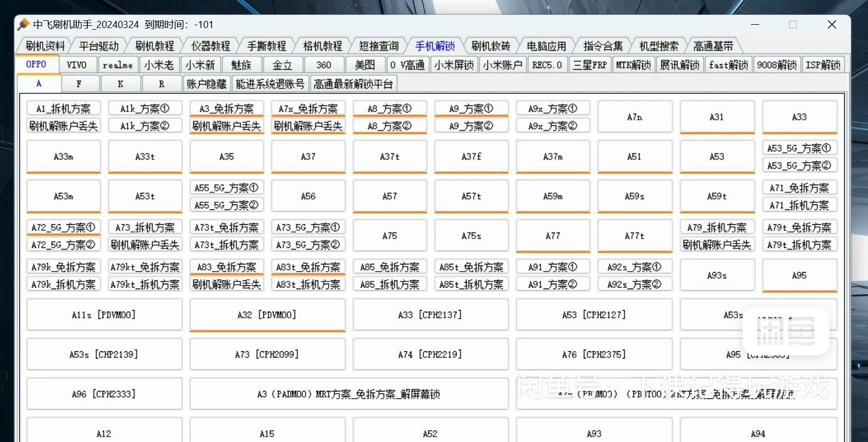
Task: Select the 小米账户 tab
Action: [x=503, y=65]
